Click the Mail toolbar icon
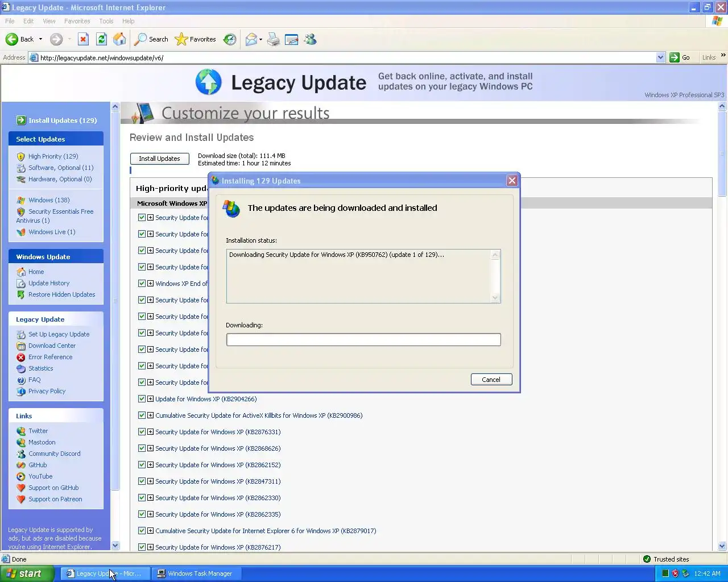 (x=251, y=39)
